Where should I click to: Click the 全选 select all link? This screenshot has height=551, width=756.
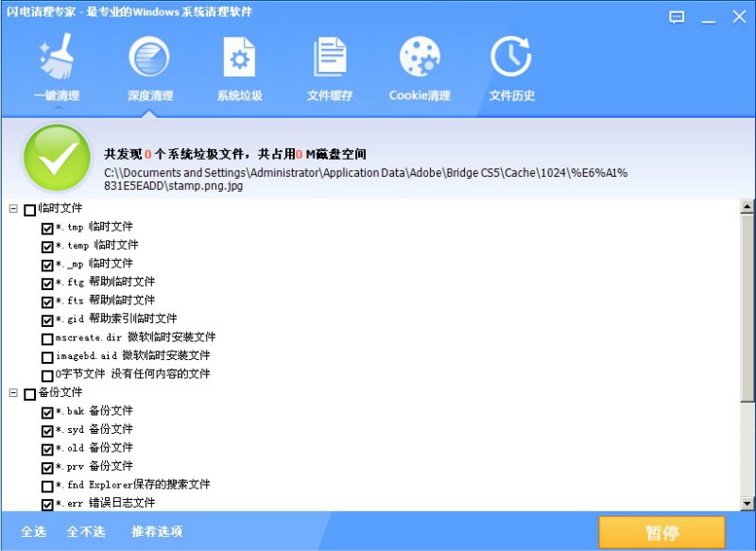[33, 531]
